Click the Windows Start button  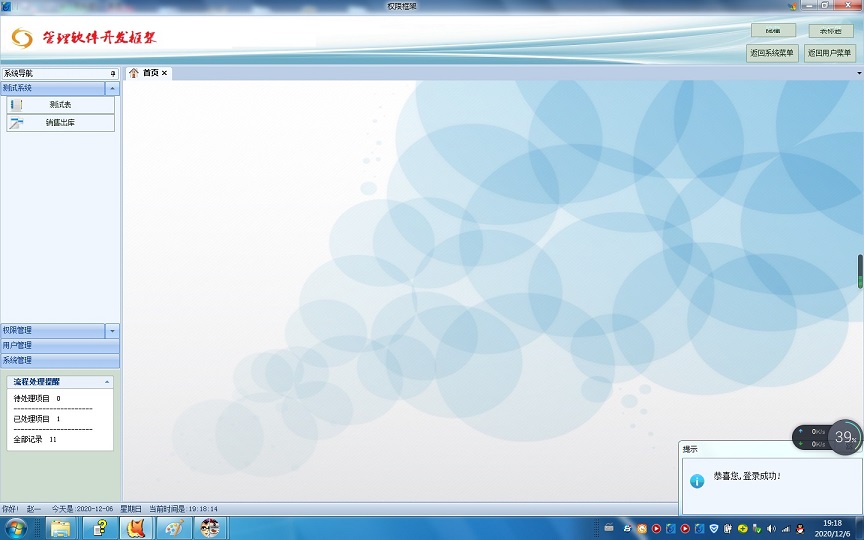click(17, 528)
